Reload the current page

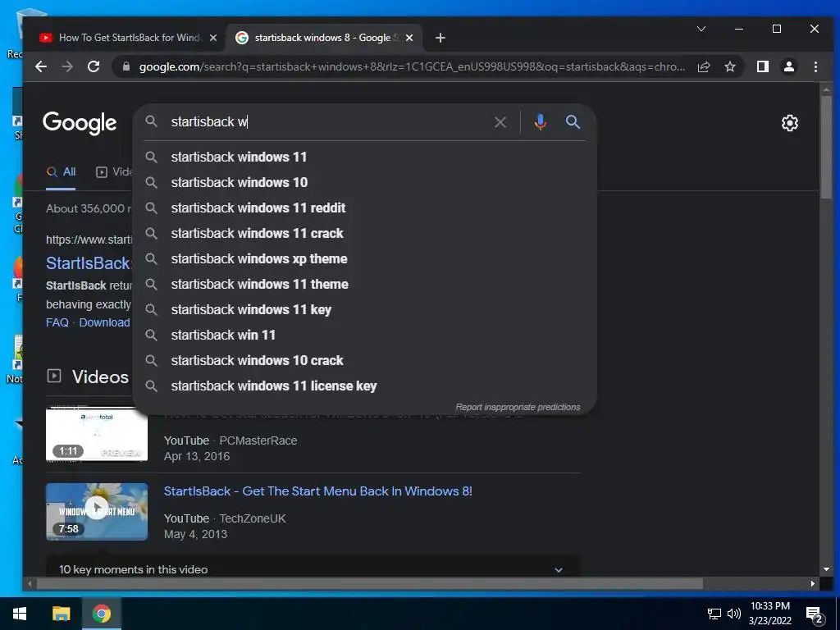[94, 67]
